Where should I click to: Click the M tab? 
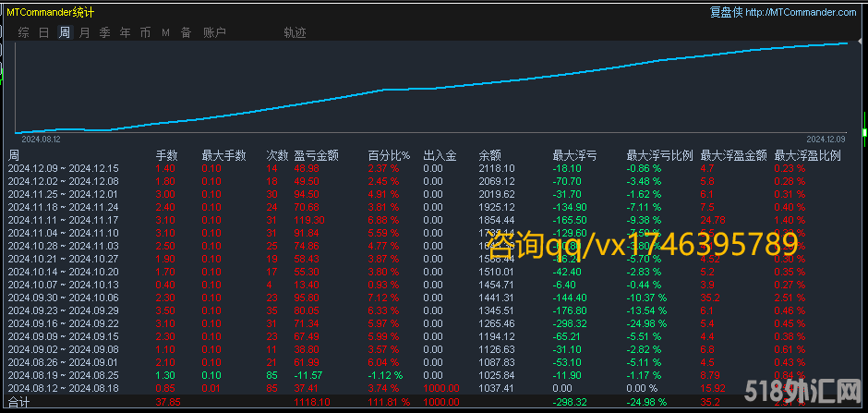(165, 32)
